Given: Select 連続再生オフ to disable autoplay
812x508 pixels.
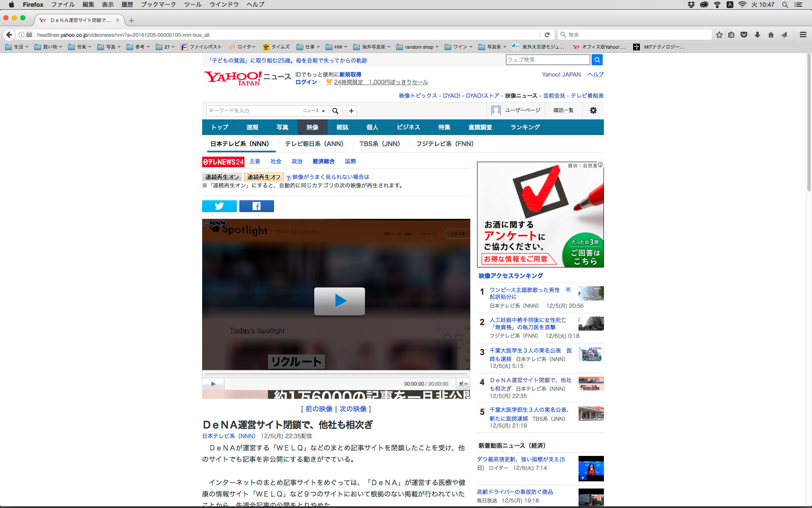Looking at the screenshot, I should (x=263, y=177).
